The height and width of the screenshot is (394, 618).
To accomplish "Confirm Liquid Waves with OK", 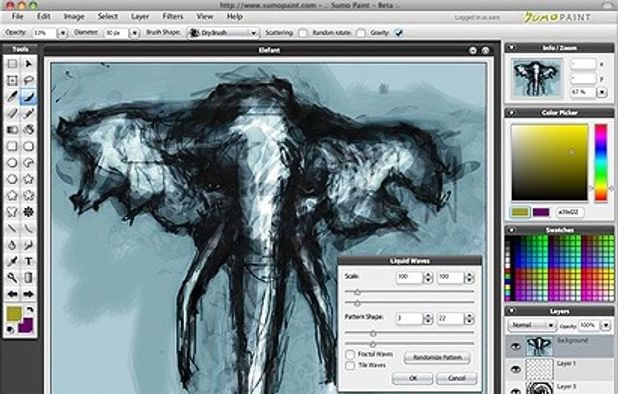I will pos(412,378).
